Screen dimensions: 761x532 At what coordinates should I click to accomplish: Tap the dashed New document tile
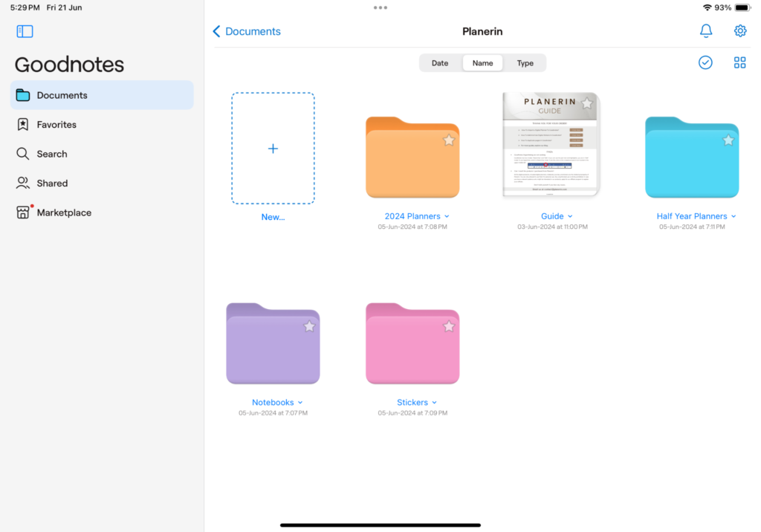point(273,148)
